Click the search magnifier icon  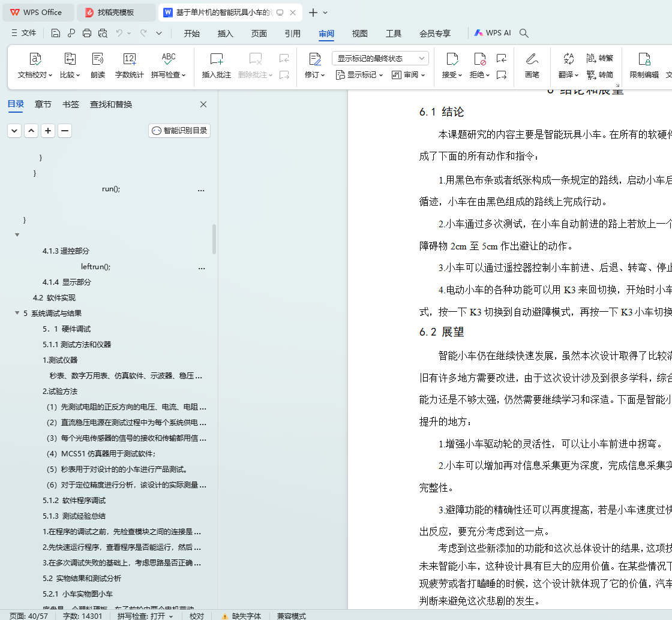coord(524,34)
